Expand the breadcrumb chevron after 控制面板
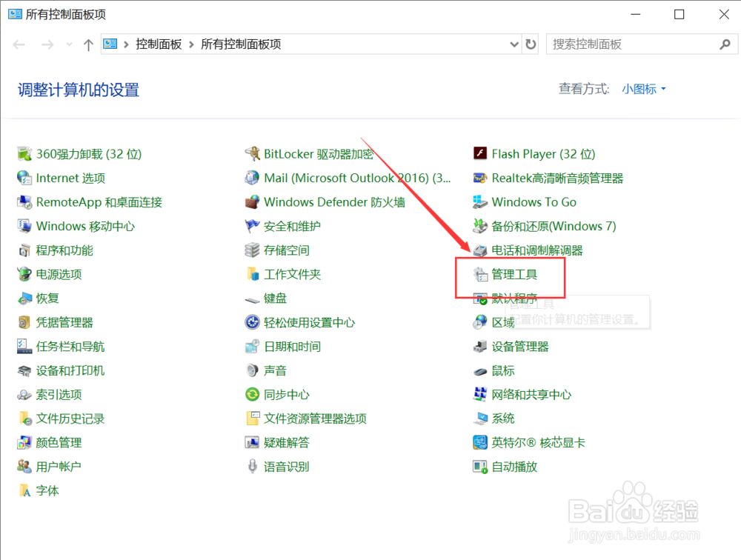 (x=191, y=44)
